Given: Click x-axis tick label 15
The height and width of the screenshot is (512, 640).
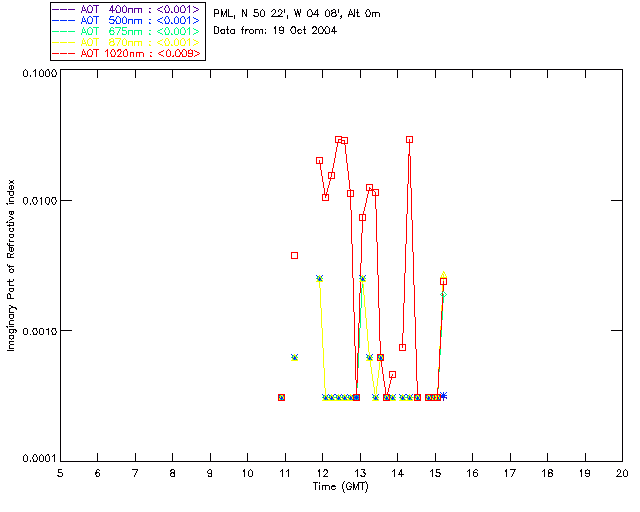Looking at the screenshot, I should pyautogui.click(x=435, y=473).
